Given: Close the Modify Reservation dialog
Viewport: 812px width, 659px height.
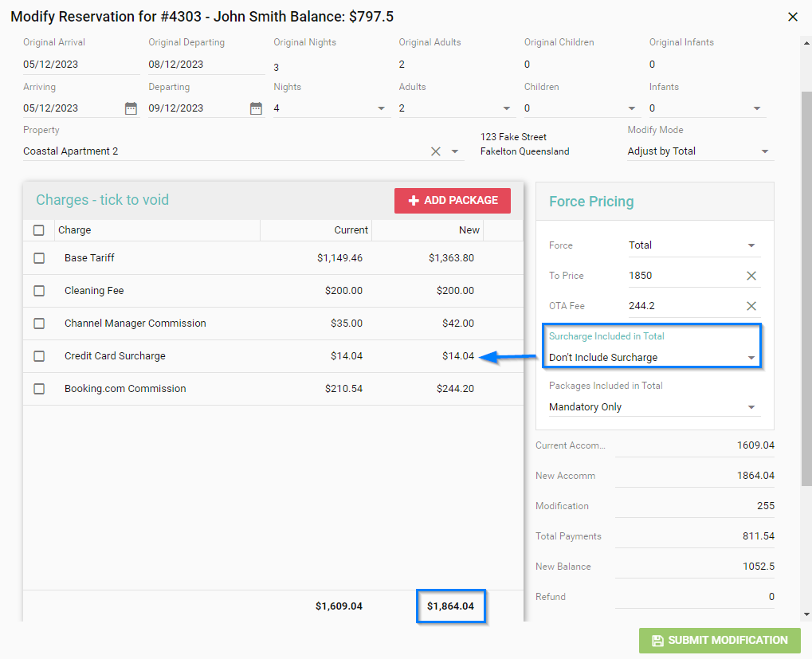Looking at the screenshot, I should (x=792, y=17).
